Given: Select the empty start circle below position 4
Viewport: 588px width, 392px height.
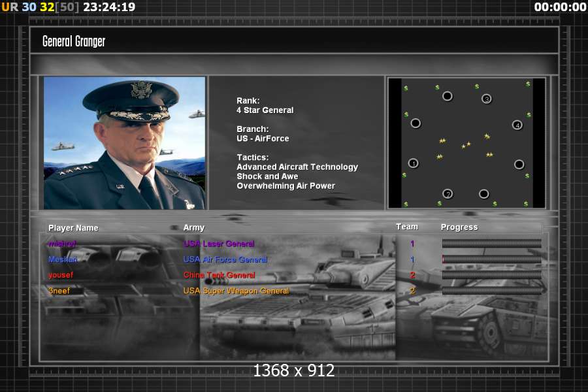Looking at the screenshot, I should pyautogui.click(x=519, y=164).
